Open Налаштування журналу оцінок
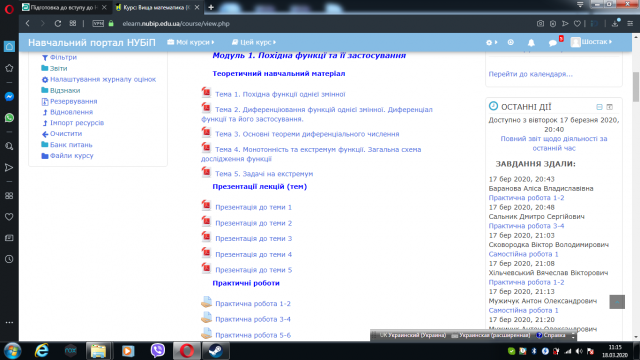Image resolution: width=640 pixels, height=360 pixels. click(103, 80)
